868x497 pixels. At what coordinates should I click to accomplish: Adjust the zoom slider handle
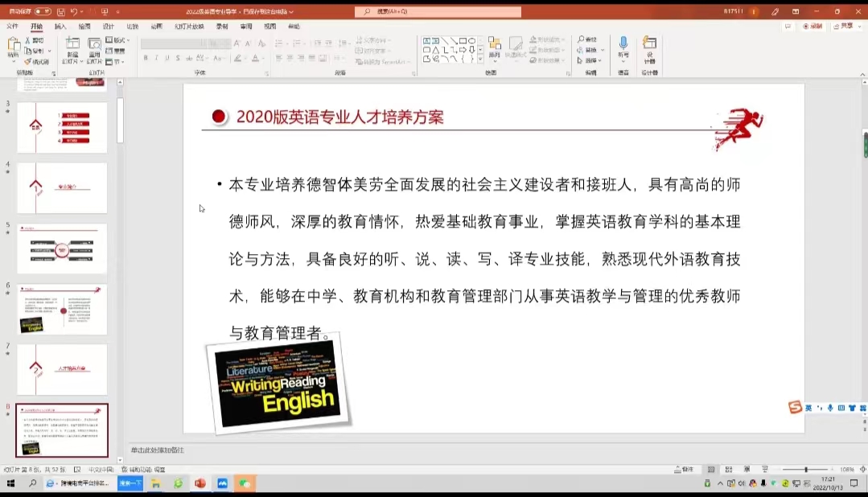[x=806, y=470]
